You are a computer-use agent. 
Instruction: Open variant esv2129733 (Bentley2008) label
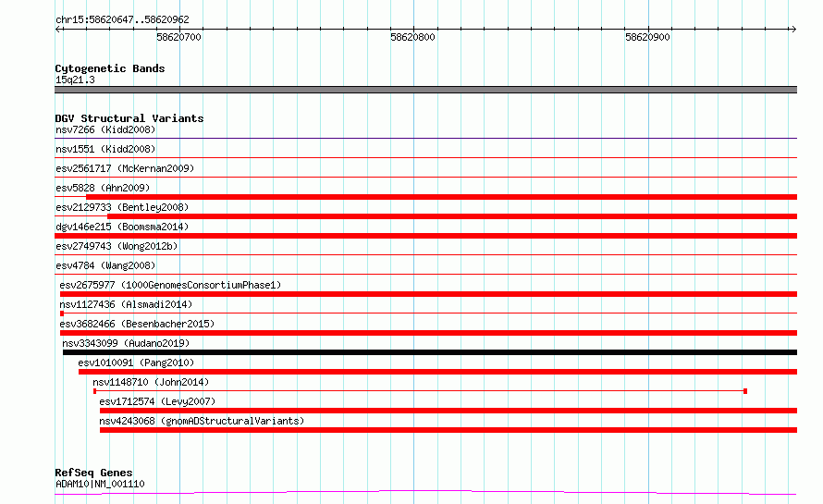coord(122,207)
